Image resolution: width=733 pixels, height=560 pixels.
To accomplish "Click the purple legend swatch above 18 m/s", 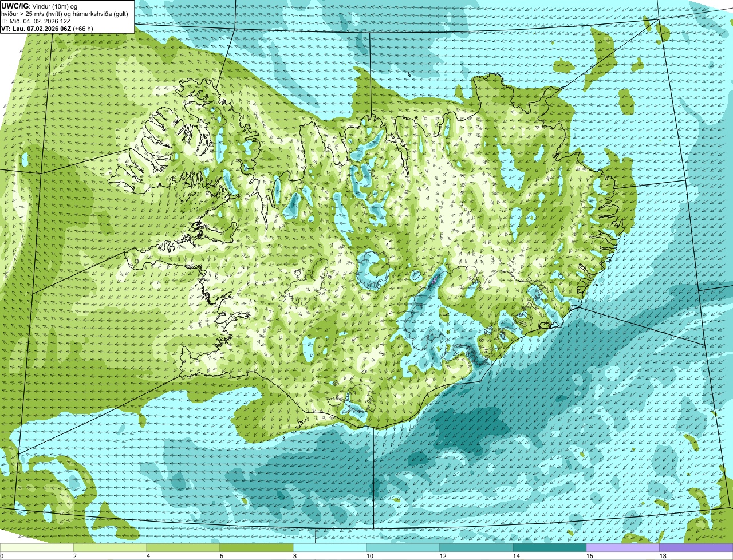I will pos(696,548).
